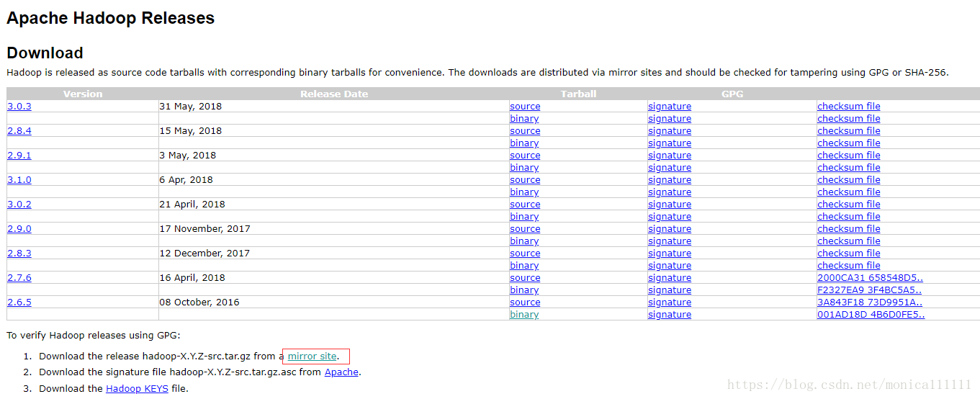Screen dimensions: 980x399
Task: Open checksum 001AD18D 4B6D0FE5 link
Action: pyautogui.click(x=871, y=315)
